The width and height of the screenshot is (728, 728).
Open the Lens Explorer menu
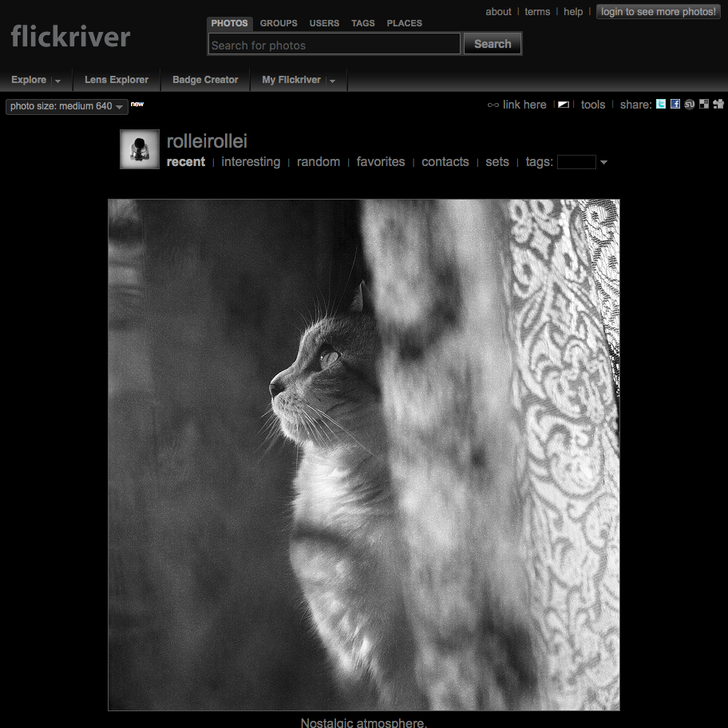point(116,80)
